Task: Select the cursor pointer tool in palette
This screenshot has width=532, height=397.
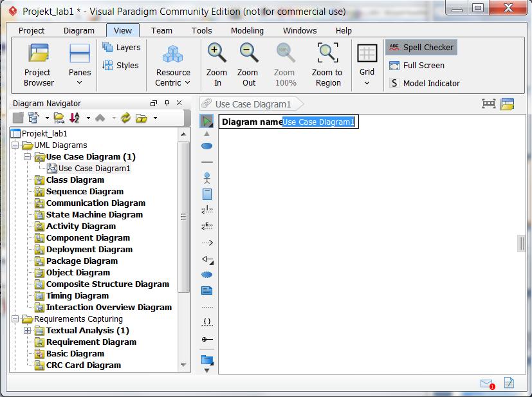Action: coord(206,121)
